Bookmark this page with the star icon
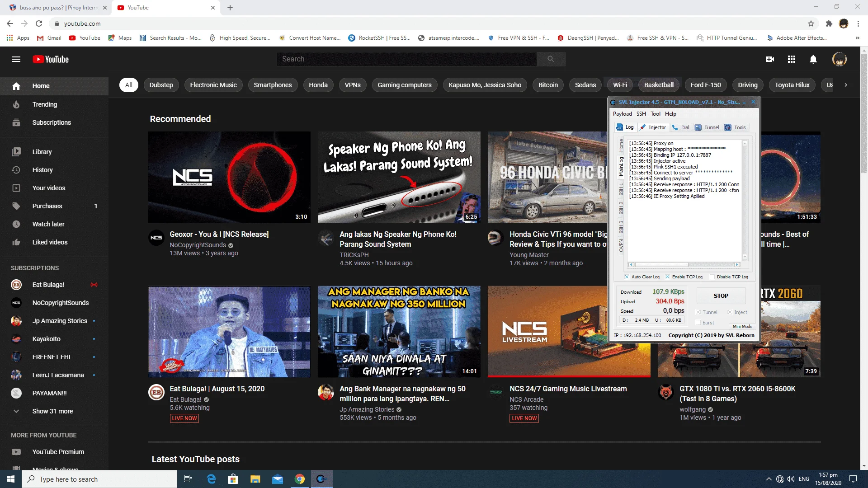Viewport: 868px width, 488px height. tap(811, 23)
